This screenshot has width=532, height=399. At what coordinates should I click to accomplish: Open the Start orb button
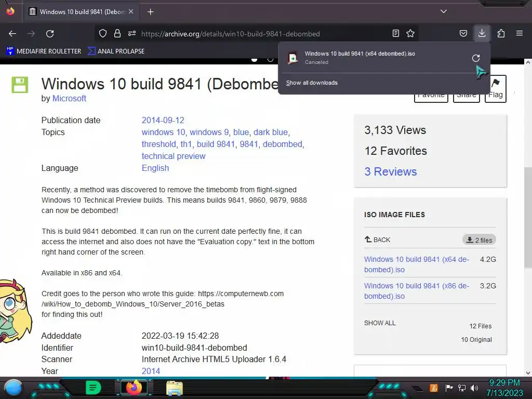tap(14, 388)
